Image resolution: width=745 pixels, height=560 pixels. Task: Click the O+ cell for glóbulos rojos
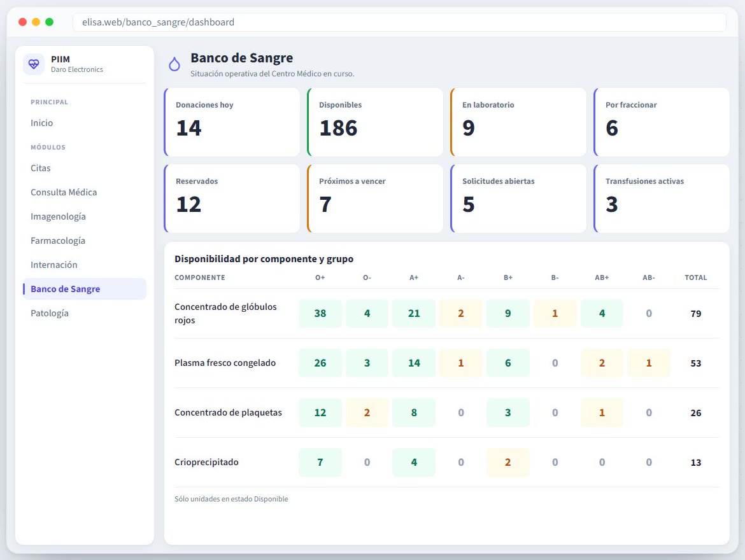click(x=320, y=314)
